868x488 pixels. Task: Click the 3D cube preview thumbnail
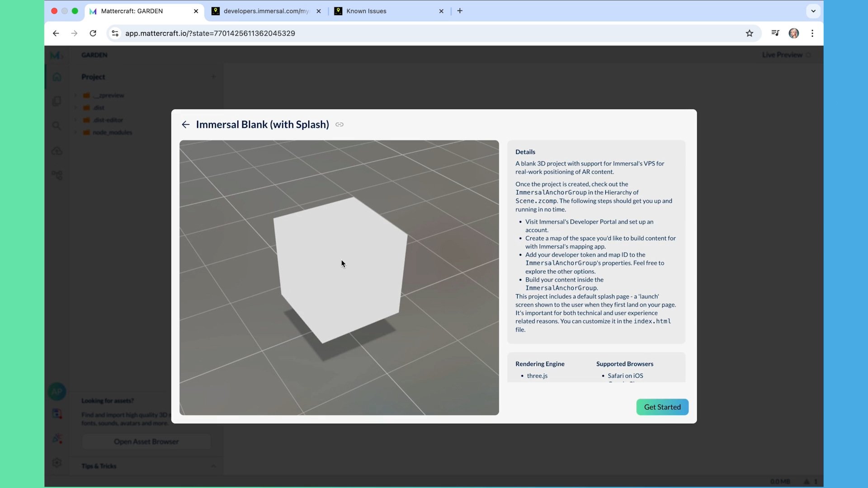tap(339, 277)
